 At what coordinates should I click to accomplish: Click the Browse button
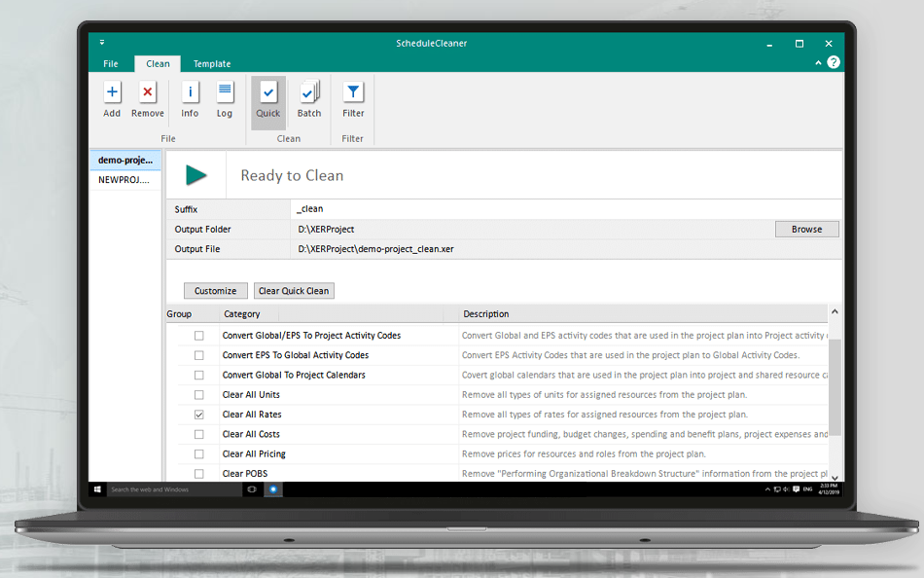tap(806, 229)
